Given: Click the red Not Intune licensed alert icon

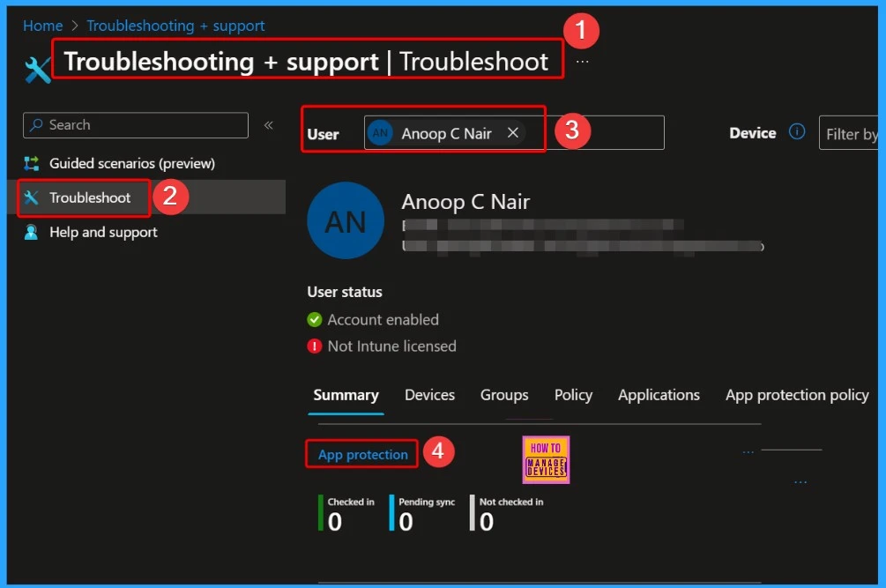Looking at the screenshot, I should click(314, 346).
